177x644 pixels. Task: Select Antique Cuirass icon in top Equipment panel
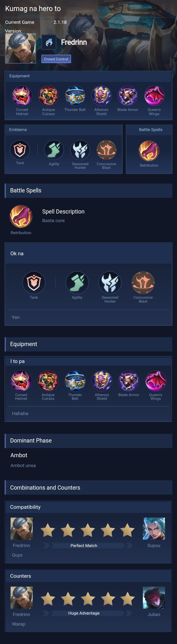coord(48,95)
